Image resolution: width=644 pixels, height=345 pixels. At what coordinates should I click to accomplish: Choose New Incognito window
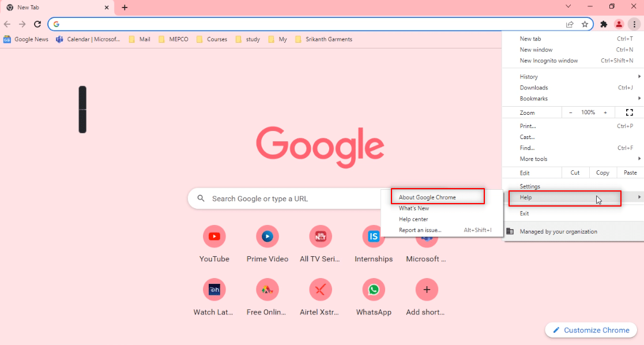click(x=573, y=61)
